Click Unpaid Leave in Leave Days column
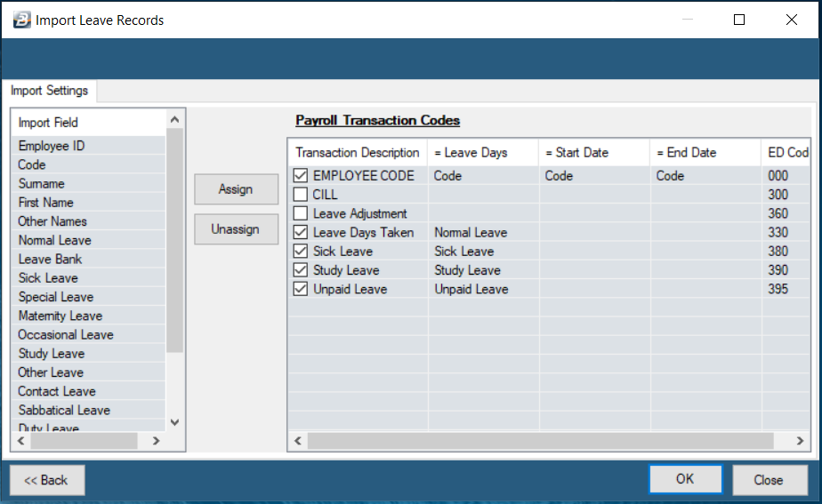Viewport: 822px width, 504px height. pyautogui.click(x=483, y=289)
